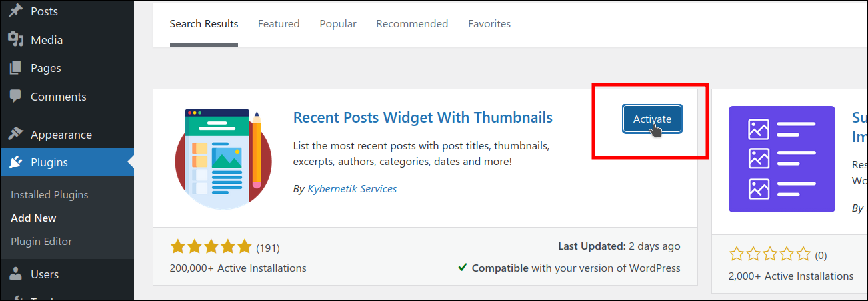This screenshot has width=868, height=301.
Task: Open Plugin Editor submenu item
Action: point(41,242)
